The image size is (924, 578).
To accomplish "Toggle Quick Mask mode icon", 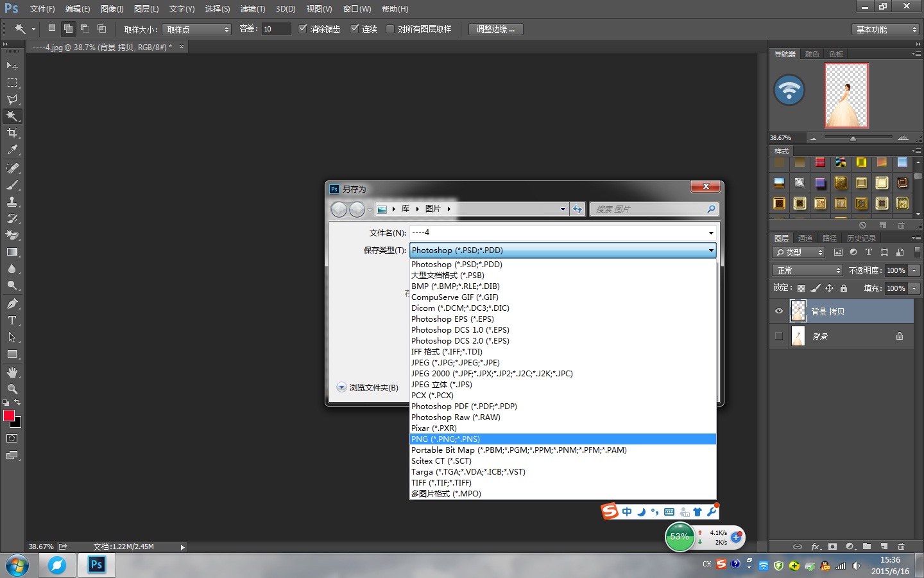I will click(x=12, y=439).
